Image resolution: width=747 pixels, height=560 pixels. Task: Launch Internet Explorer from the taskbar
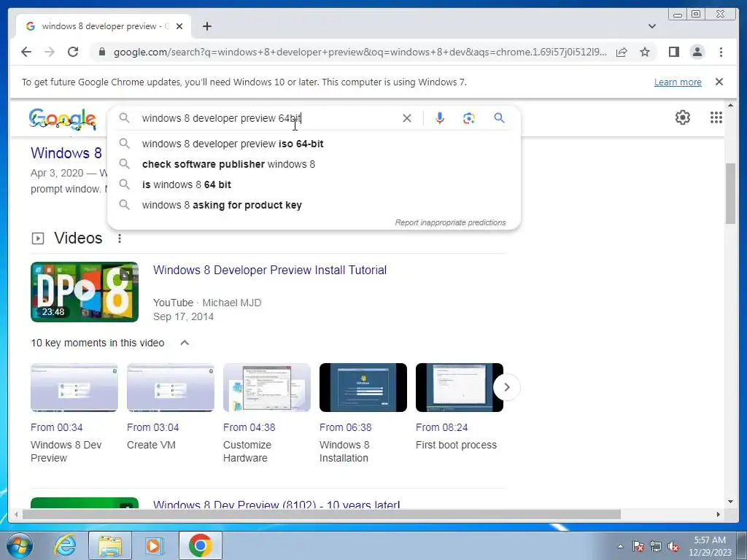point(64,545)
